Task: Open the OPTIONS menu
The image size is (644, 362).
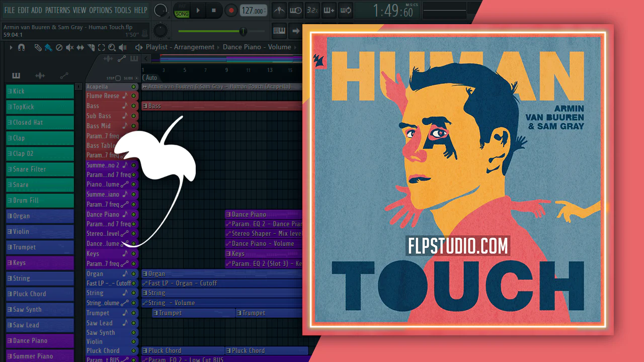Action: point(101,10)
